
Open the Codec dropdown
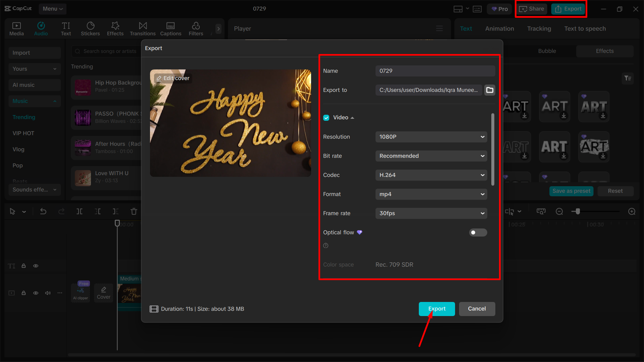click(x=431, y=175)
